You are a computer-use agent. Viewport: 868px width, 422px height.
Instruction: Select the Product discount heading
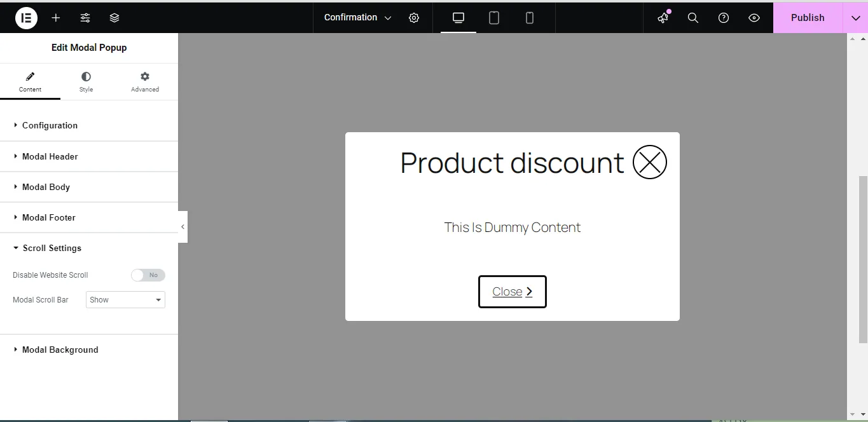click(513, 162)
